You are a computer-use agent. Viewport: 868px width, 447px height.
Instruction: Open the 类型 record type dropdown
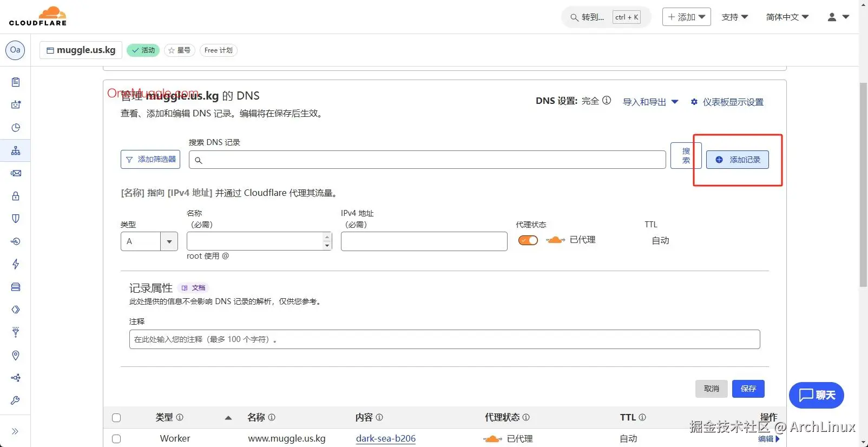tap(149, 241)
